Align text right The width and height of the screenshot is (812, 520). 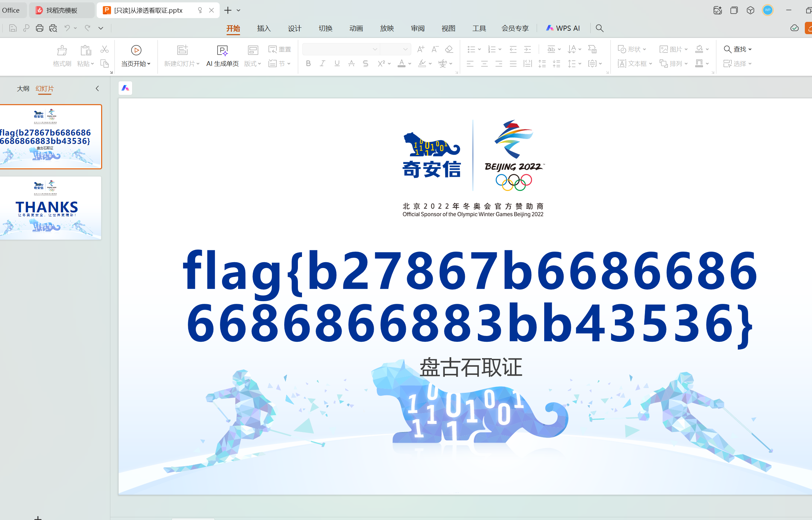pyautogui.click(x=499, y=64)
